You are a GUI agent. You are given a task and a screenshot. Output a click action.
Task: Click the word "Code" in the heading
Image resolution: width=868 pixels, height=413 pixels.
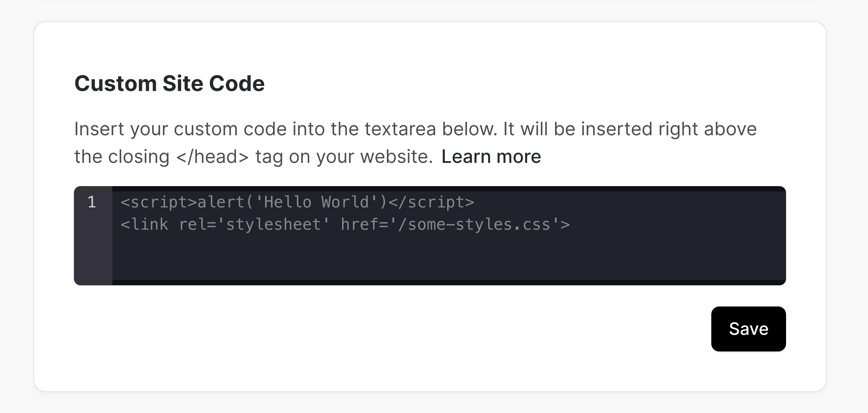click(x=236, y=83)
